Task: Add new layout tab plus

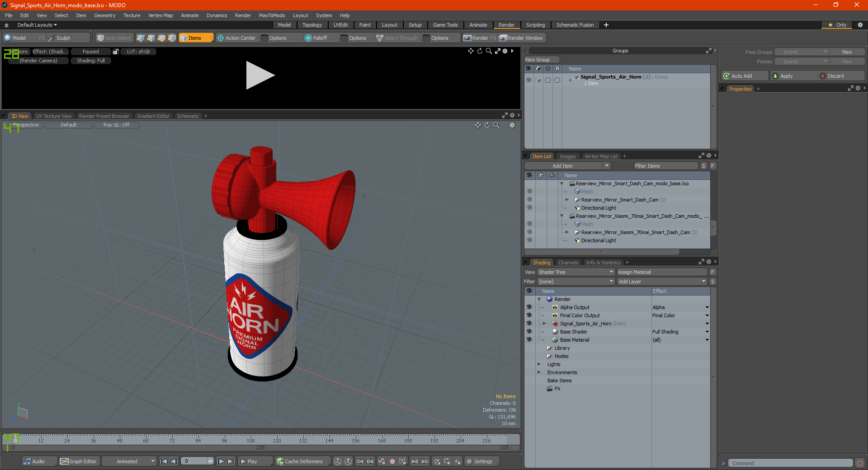Action: 606,25
